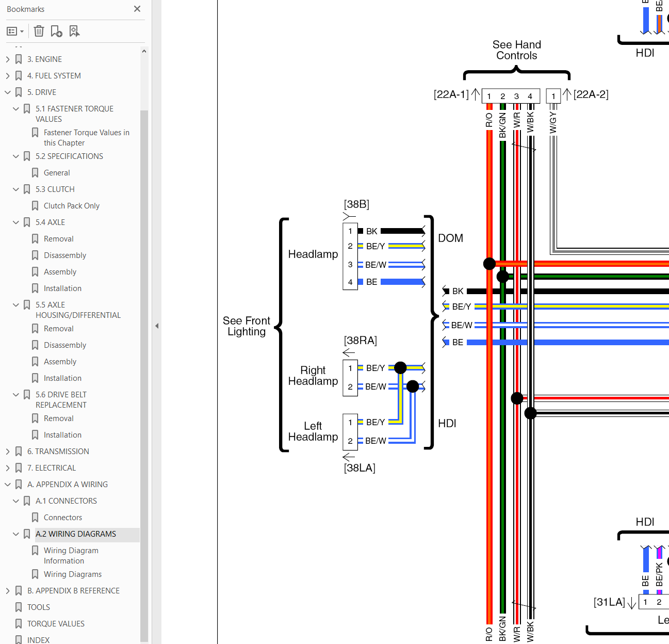
Task: Select the 7. ELECTRICAL bookmark
Action: pos(51,468)
